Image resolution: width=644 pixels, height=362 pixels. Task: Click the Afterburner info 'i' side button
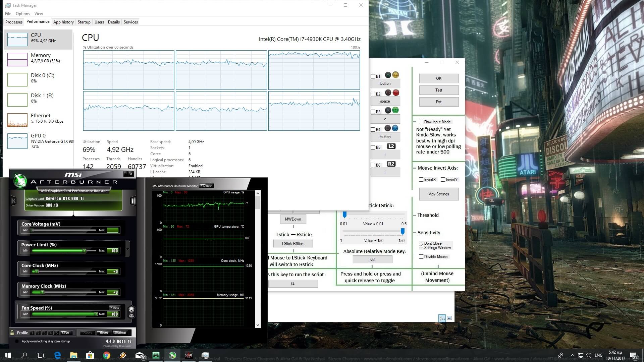[x=133, y=201]
